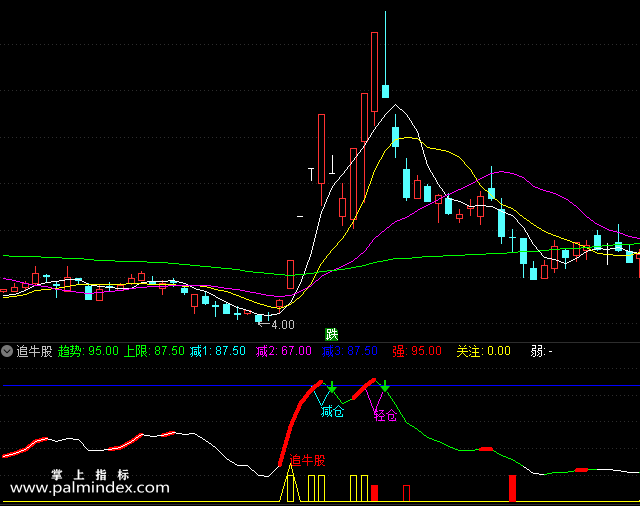Select the 趋势: 95.00 value
The width and height of the screenshot is (640, 506).
click(88, 351)
